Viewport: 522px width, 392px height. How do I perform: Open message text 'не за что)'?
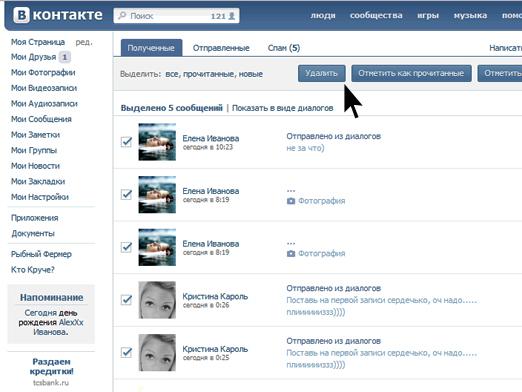(305, 148)
